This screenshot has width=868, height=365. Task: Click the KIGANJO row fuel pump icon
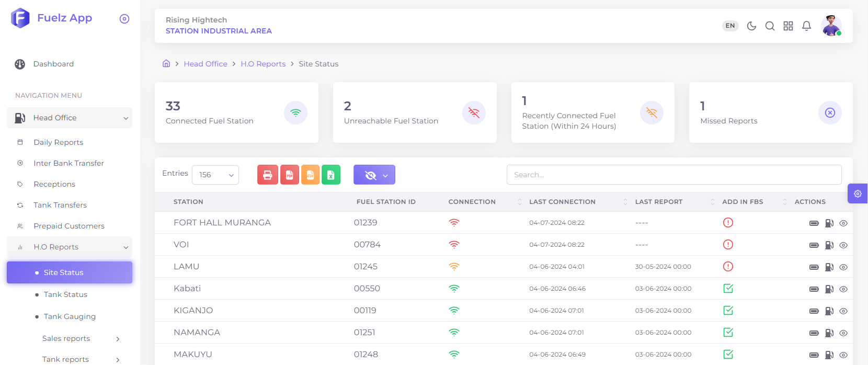829,311
